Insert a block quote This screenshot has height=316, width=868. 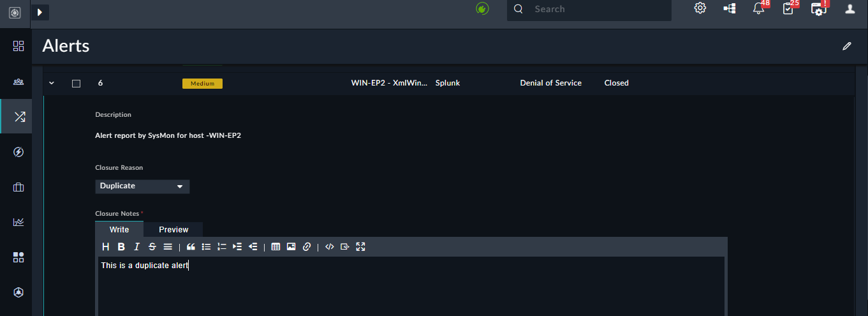point(191,246)
